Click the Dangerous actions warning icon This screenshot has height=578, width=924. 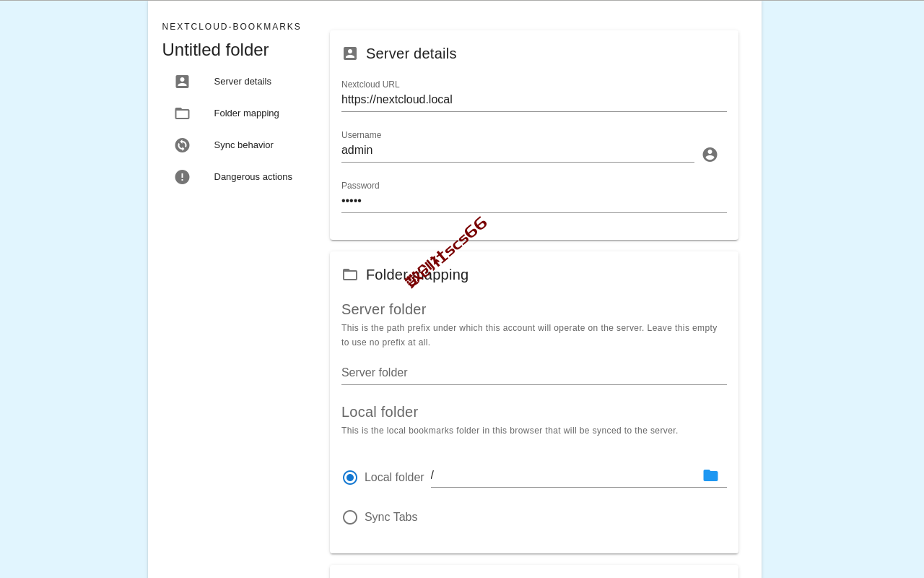pyautogui.click(x=182, y=177)
